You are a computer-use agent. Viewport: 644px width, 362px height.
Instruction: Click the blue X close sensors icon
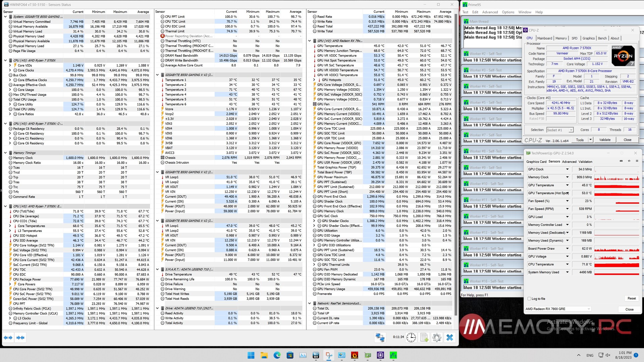pyautogui.click(x=450, y=338)
